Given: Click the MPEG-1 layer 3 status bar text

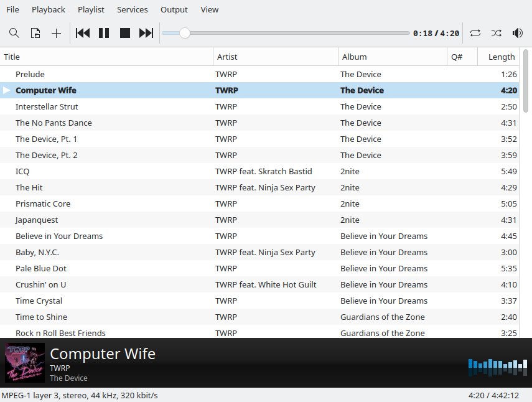Looking at the screenshot, I should pos(80,396).
